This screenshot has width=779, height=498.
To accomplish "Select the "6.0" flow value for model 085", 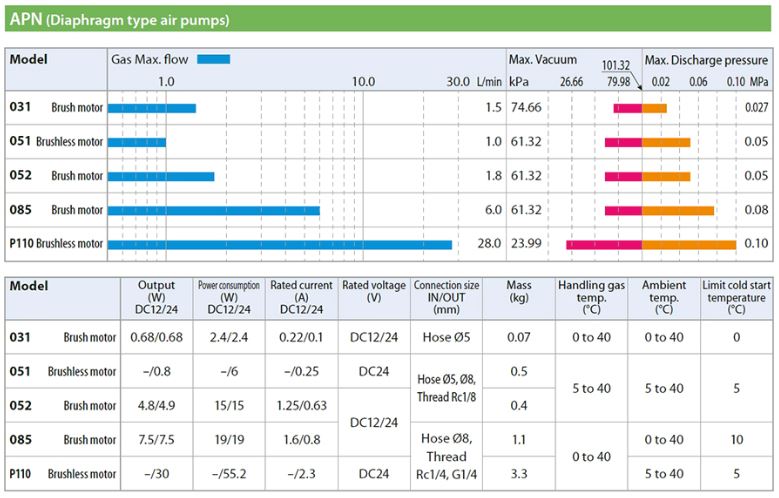I will [x=493, y=210].
